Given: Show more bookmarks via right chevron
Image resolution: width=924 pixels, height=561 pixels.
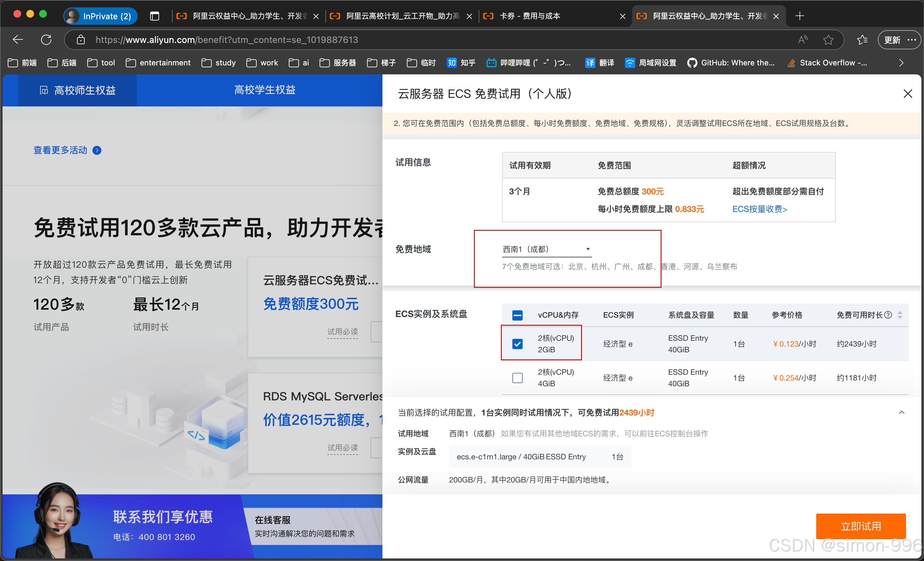Looking at the screenshot, I should tap(901, 63).
